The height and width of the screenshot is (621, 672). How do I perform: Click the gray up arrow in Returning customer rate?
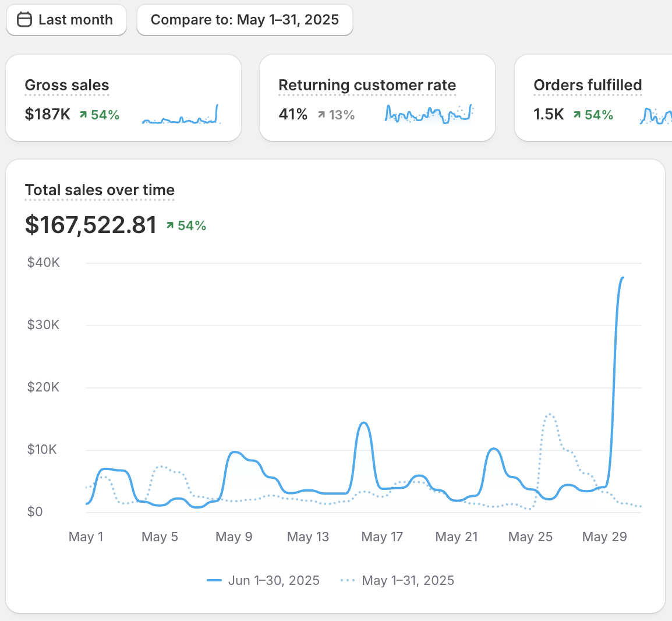[321, 115]
